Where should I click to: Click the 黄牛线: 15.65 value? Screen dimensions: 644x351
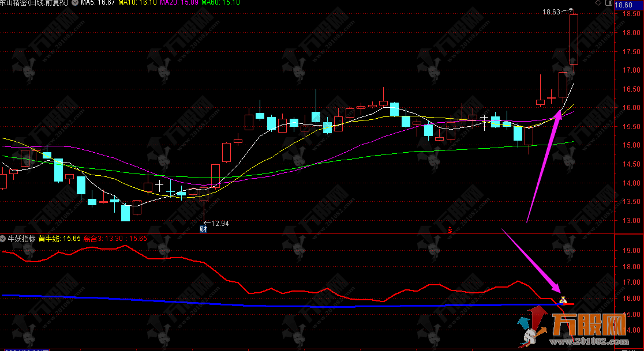click(x=59, y=239)
